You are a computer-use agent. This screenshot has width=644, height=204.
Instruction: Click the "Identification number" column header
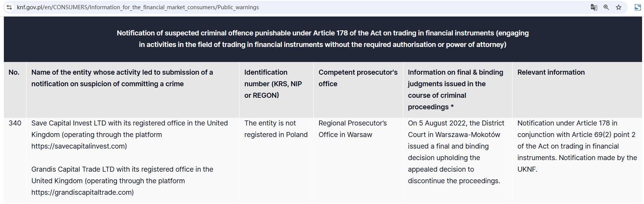point(273,84)
